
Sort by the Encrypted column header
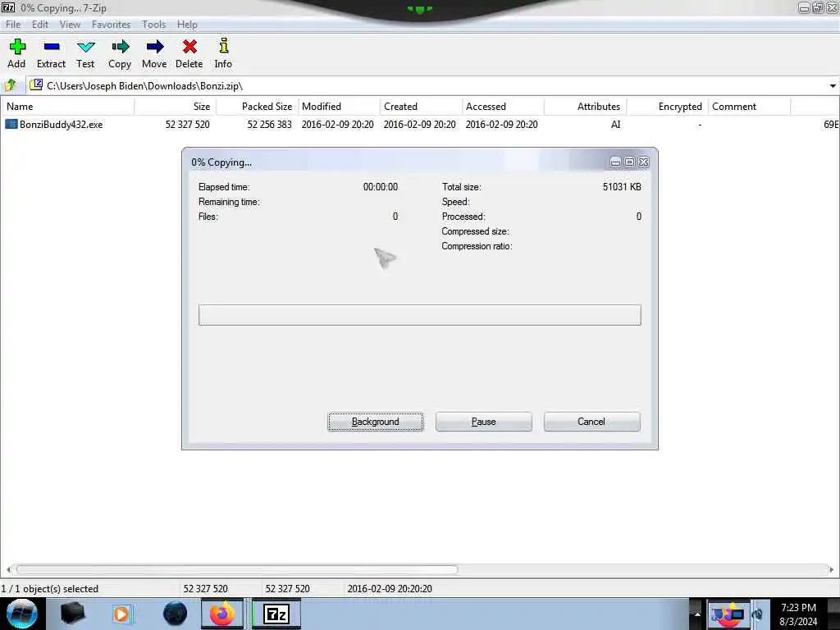667,107
